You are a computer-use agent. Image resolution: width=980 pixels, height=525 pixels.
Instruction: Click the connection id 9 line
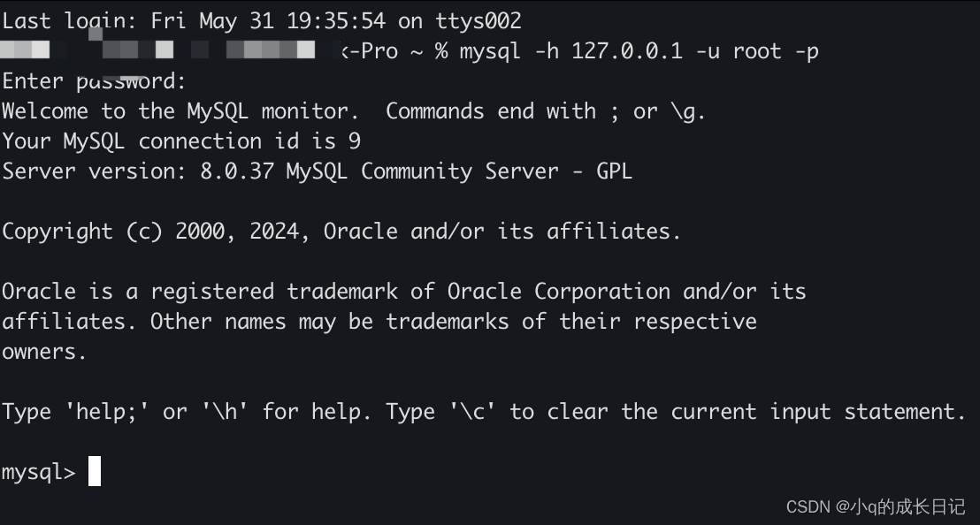181,141
